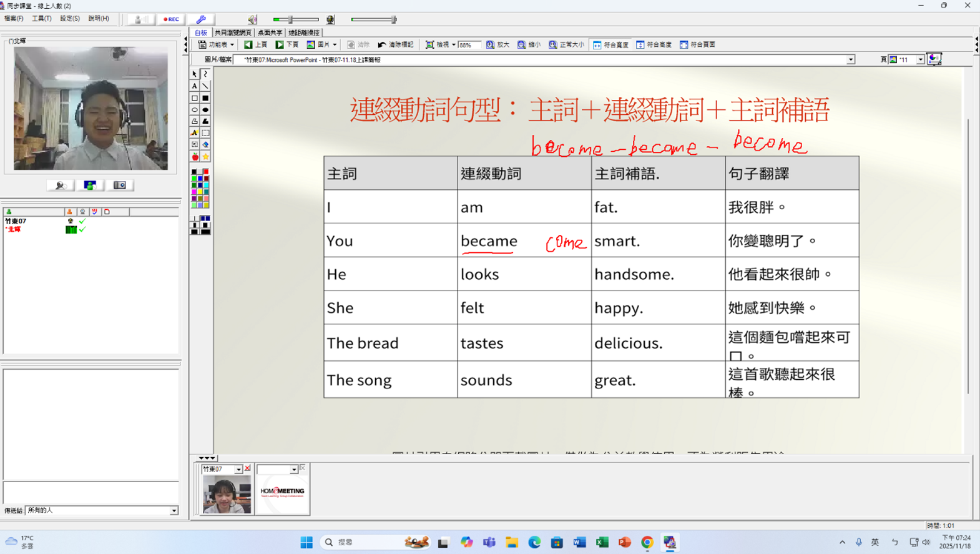Switch to the 桌面共享 tab
Screen dimensions: 980x554
270,32
